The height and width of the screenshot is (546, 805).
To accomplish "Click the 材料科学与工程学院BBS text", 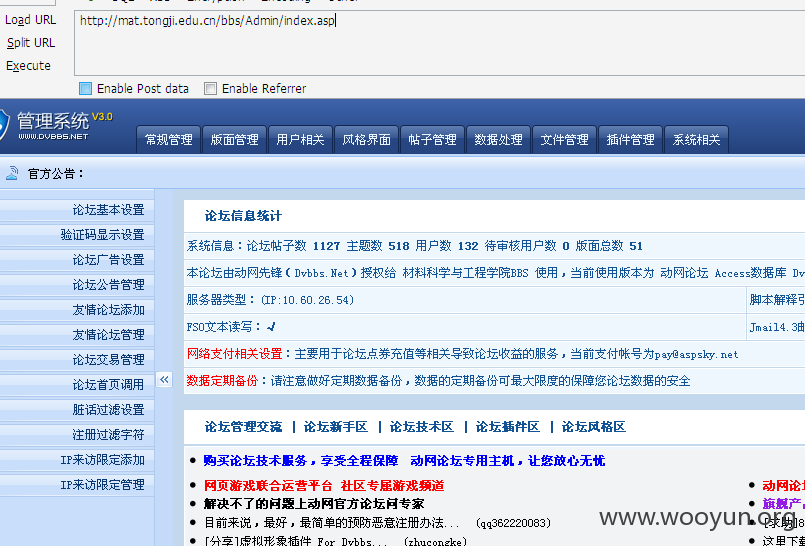I will tap(465, 273).
